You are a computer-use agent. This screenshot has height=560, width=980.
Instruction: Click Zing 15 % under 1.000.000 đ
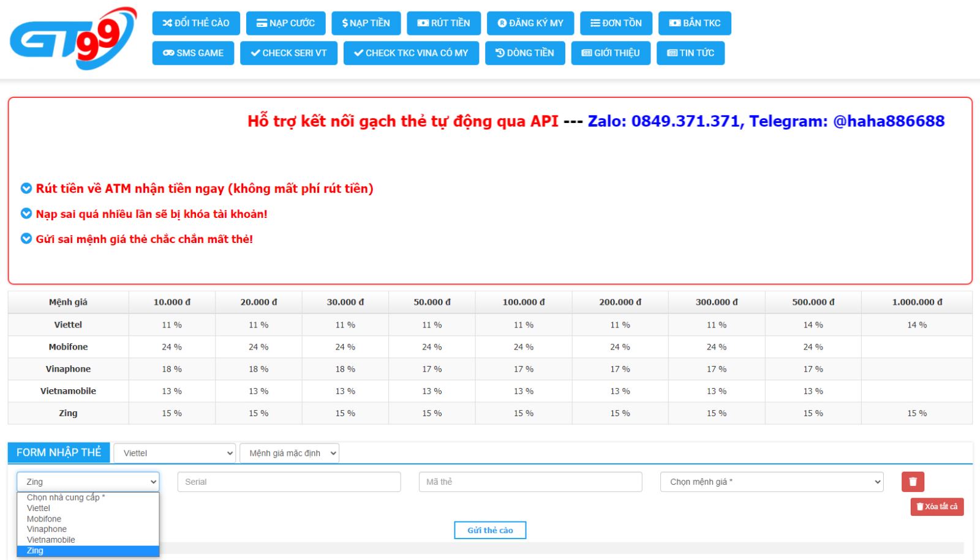pyautogui.click(x=917, y=413)
